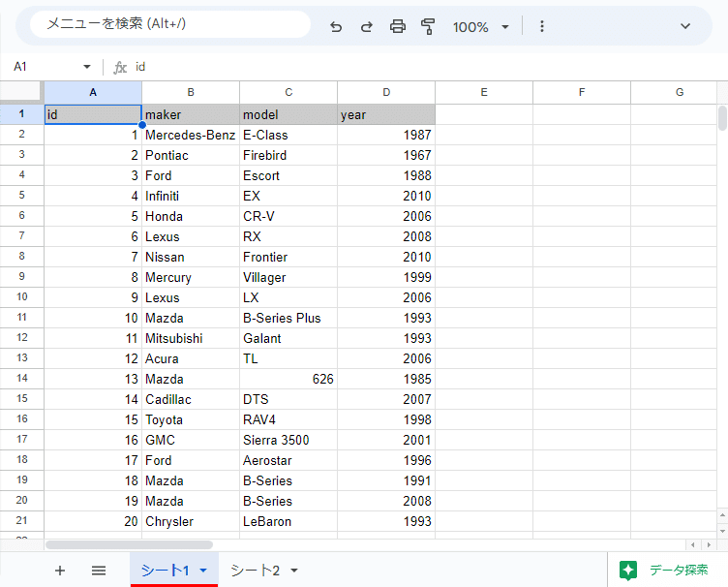The image size is (728, 587).
Task: Select column D header
Action: [386, 92]
